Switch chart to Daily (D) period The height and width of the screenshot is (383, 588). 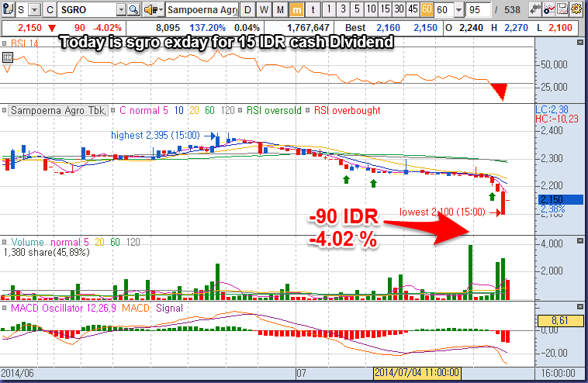pos(247,10)
